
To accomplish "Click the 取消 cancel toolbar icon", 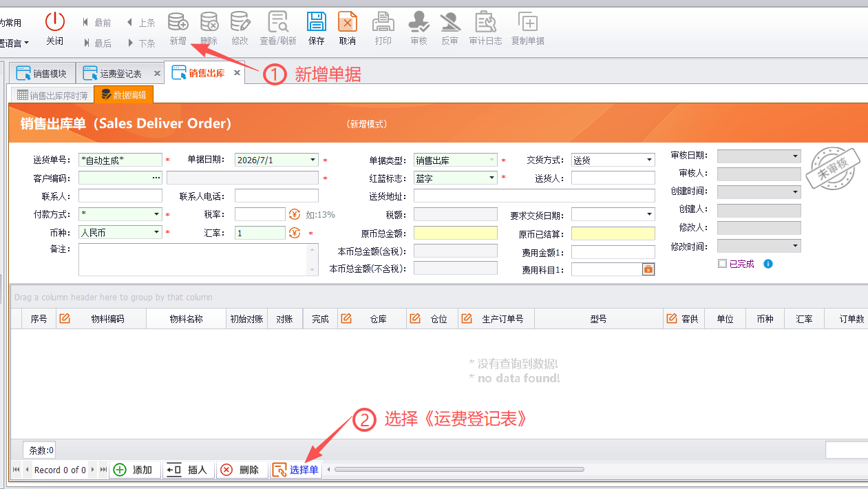I will pyautogui.click(x=348, y=21).
